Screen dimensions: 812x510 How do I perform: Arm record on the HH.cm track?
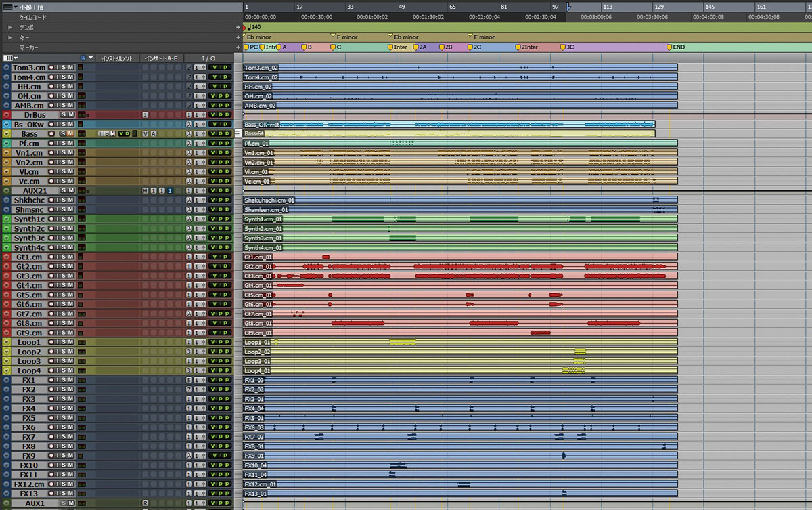pos(51,87)
